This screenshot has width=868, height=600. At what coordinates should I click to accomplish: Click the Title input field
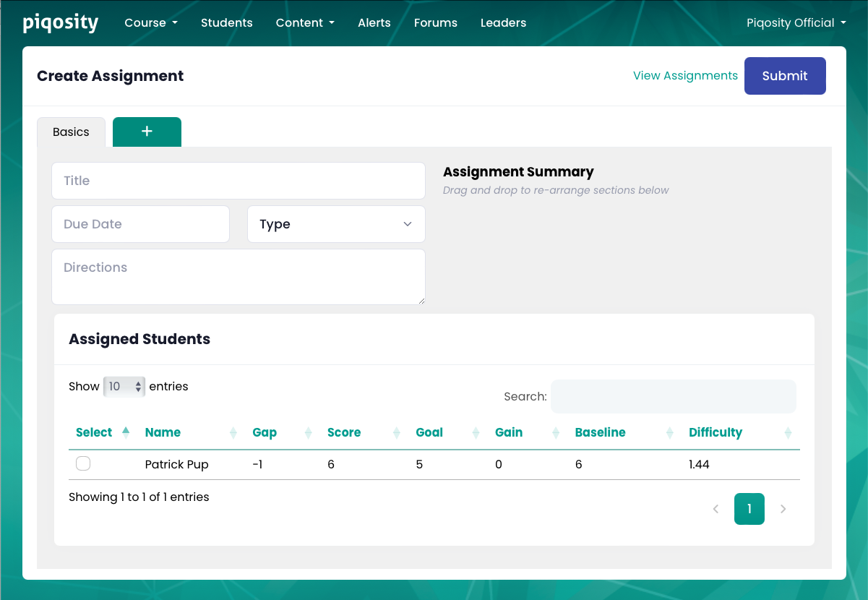pyautogui.click(x=238, y=181)
